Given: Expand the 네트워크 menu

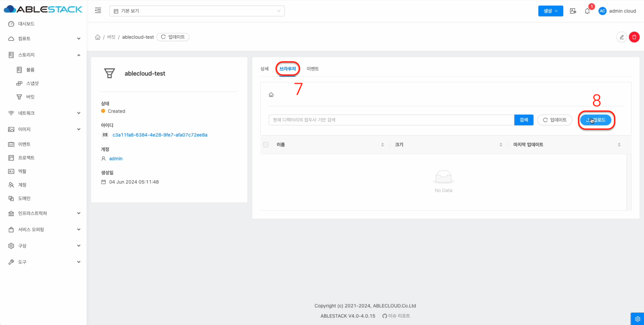Looking at the screenshot, I should (x=43, y=113).
